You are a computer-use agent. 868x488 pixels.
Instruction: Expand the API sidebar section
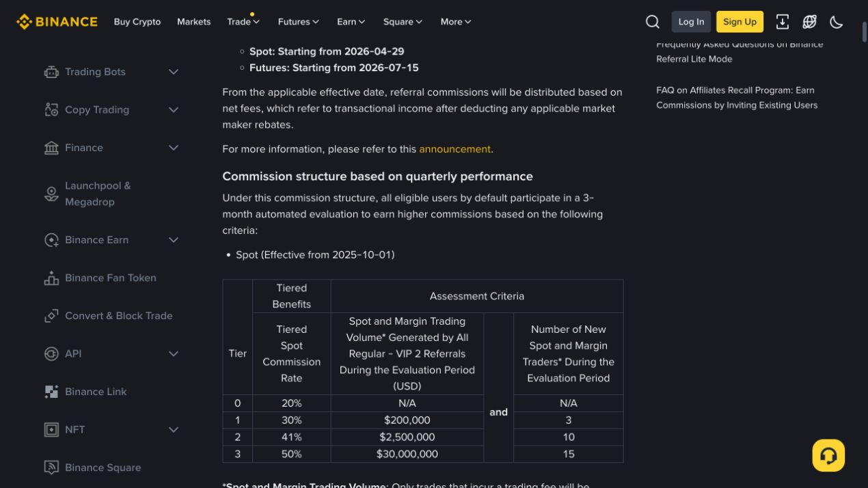tap(174, 354)
